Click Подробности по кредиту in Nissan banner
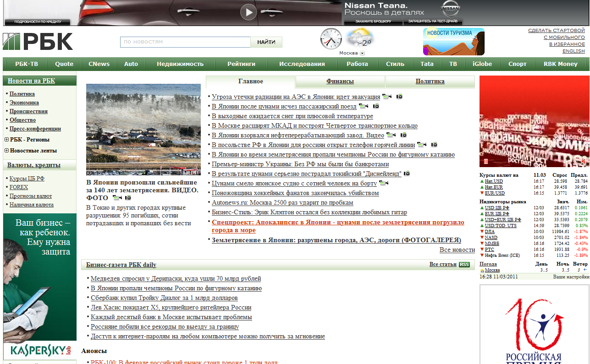Screen dimensions: 590x364 [37, 22]
